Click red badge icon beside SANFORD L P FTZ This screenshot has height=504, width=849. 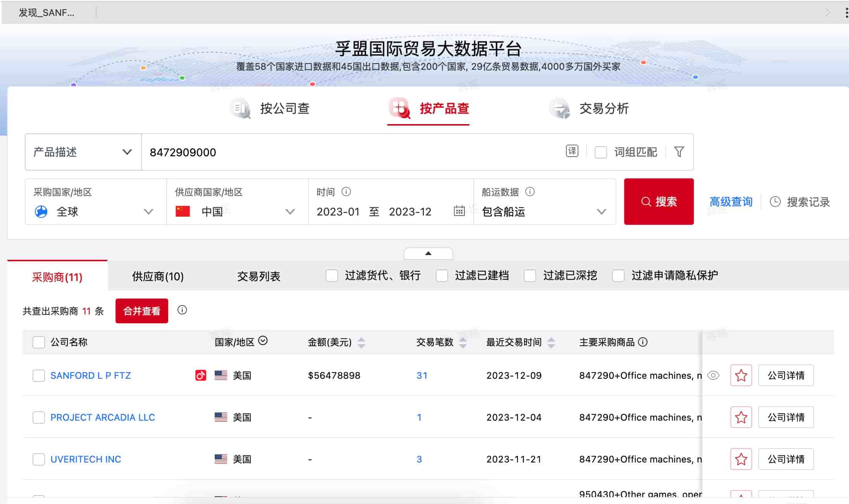tap(200, 375)
